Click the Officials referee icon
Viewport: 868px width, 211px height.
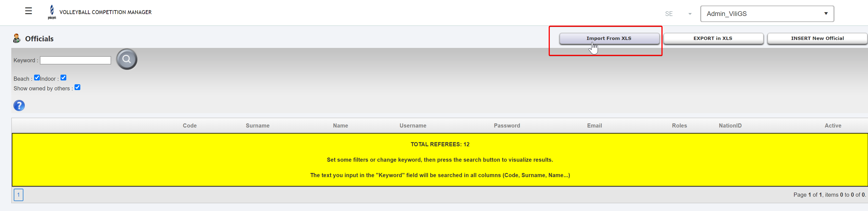coord(17,39)
